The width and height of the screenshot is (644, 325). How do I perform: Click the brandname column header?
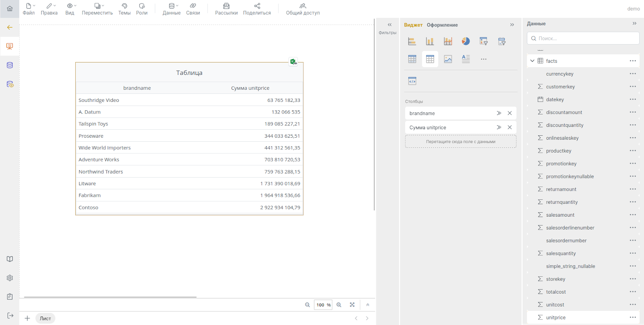137,88
